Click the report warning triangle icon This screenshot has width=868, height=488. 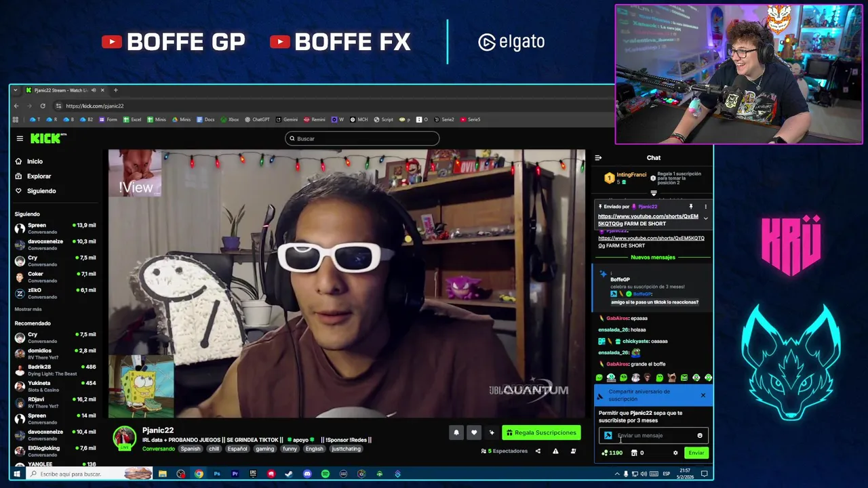[x=555, y=451]
